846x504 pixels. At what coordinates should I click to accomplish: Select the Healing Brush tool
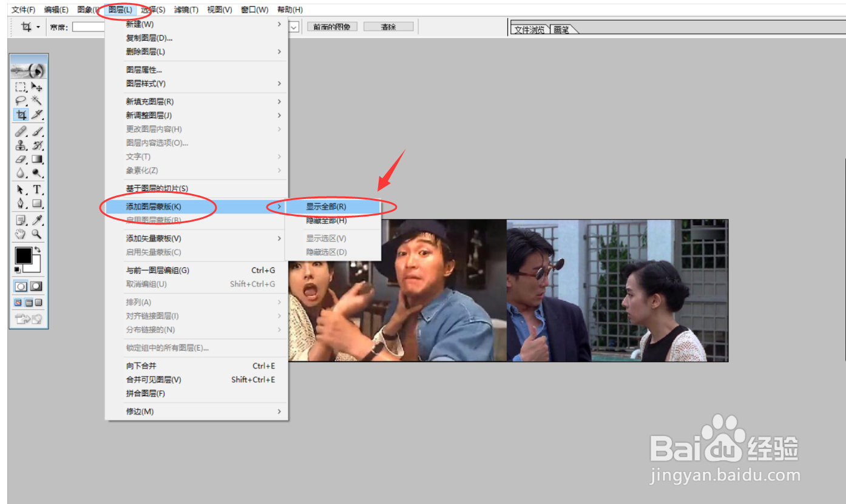point(21,131)
